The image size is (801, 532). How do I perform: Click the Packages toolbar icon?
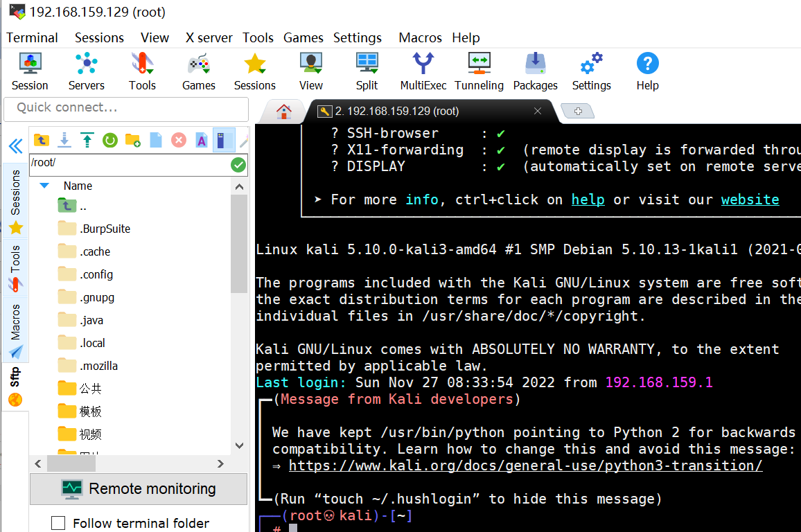[x=536, y=71]
